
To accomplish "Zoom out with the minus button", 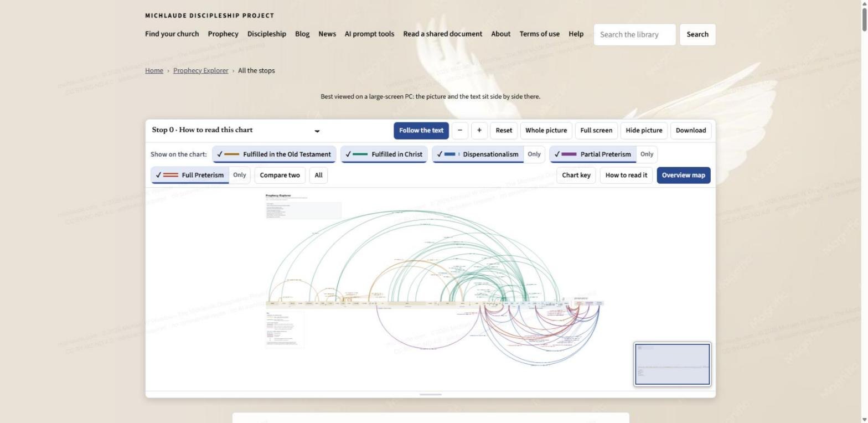I will tap(459, 131).
